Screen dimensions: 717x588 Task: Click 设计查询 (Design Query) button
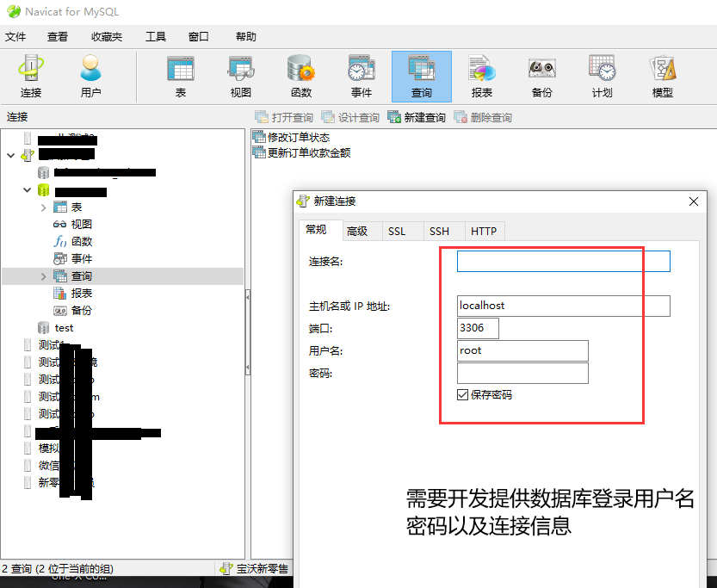click(x=350, y=117)
